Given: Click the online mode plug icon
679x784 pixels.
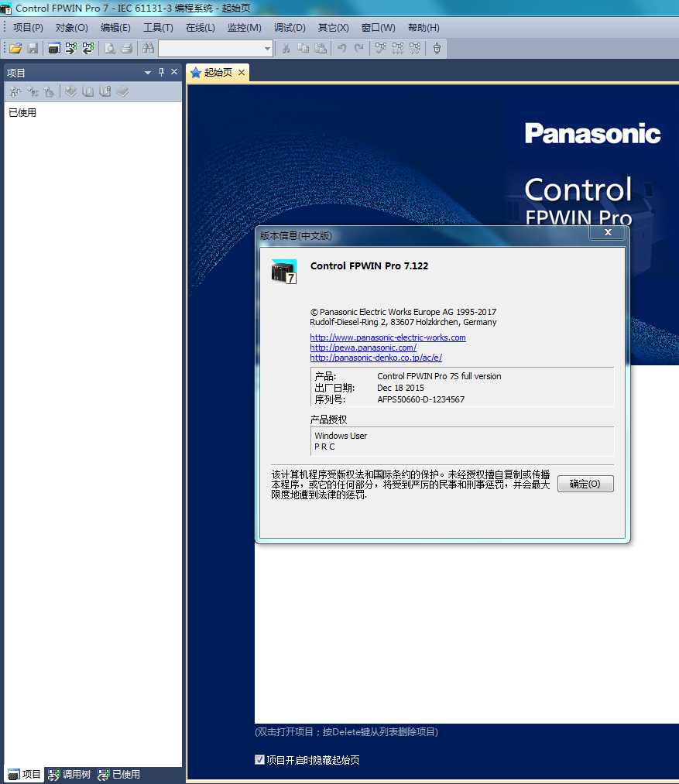Looking at the screenshot, I should [x=437, y=48].
